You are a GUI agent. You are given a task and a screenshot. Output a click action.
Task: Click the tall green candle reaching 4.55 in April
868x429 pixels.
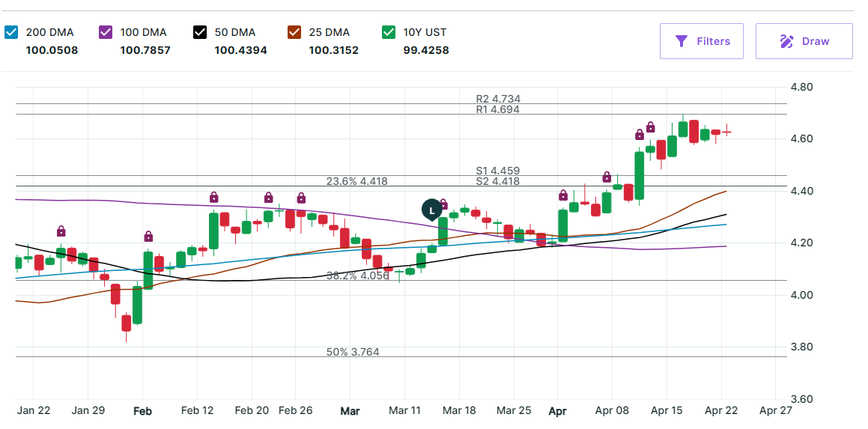pos(640,175)
